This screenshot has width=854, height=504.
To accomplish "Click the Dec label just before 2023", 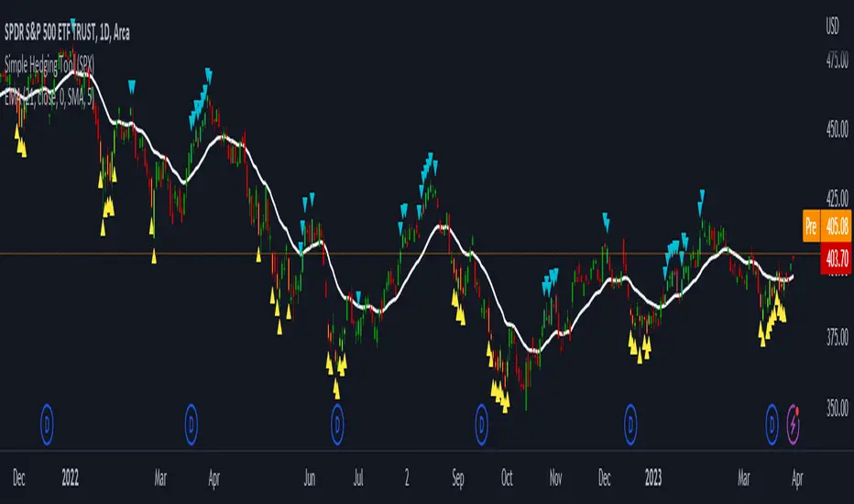I will 604,478.
